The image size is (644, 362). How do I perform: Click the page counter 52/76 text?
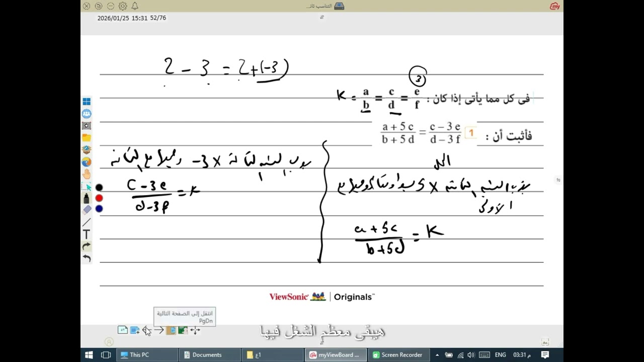click(x=158, y=18)
